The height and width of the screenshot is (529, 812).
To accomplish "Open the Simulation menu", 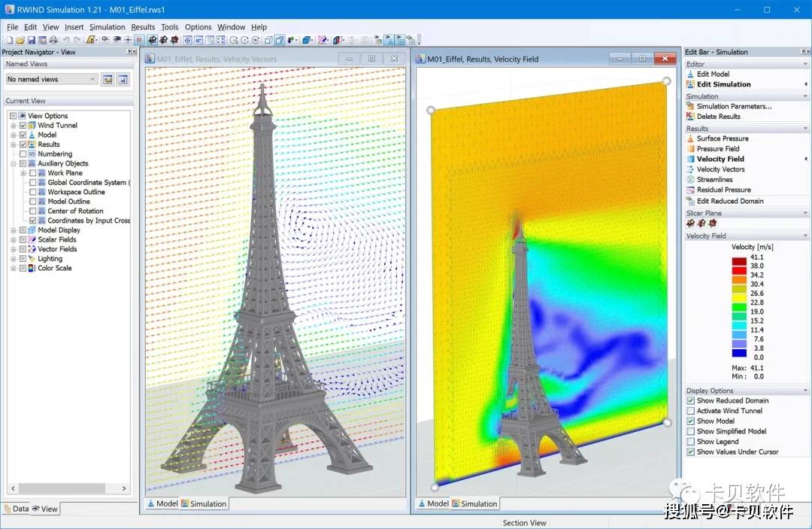I will pyautogui.click(x=107, y=27).
